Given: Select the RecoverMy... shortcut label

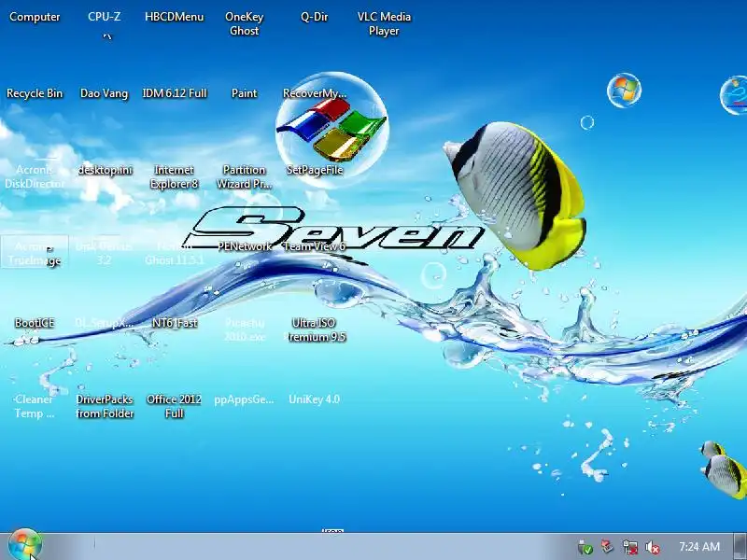Looking at the screenshot, I should pos(315,93).
